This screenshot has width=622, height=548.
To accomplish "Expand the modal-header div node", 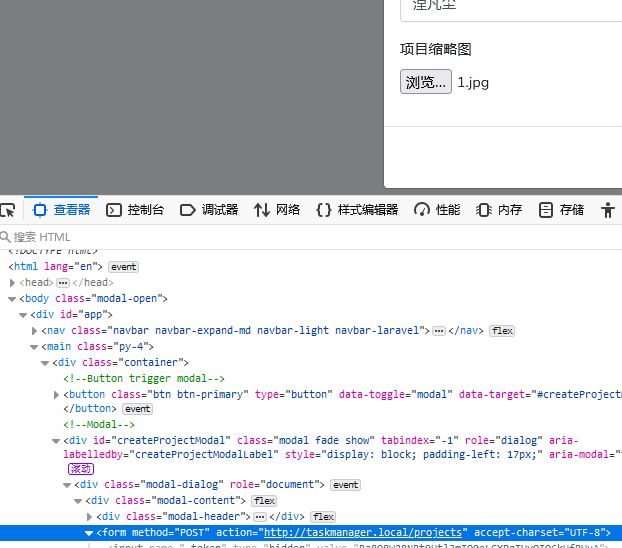I will (x=90, y=517).
